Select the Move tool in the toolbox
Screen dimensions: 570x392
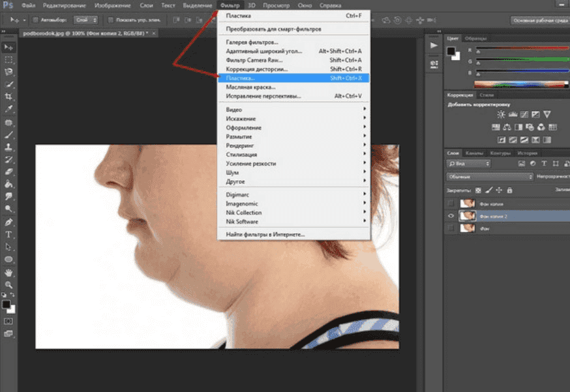click(9, 48)
